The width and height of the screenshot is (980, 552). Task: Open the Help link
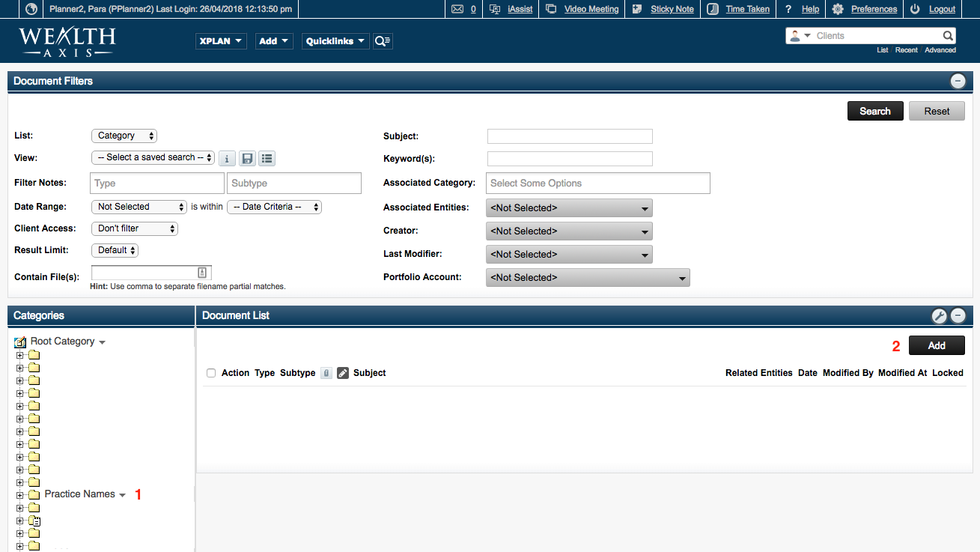tap(810, 9)
